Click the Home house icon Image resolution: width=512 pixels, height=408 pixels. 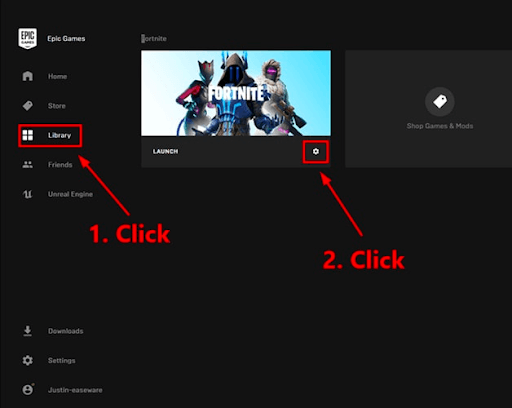tap(28, 76)
